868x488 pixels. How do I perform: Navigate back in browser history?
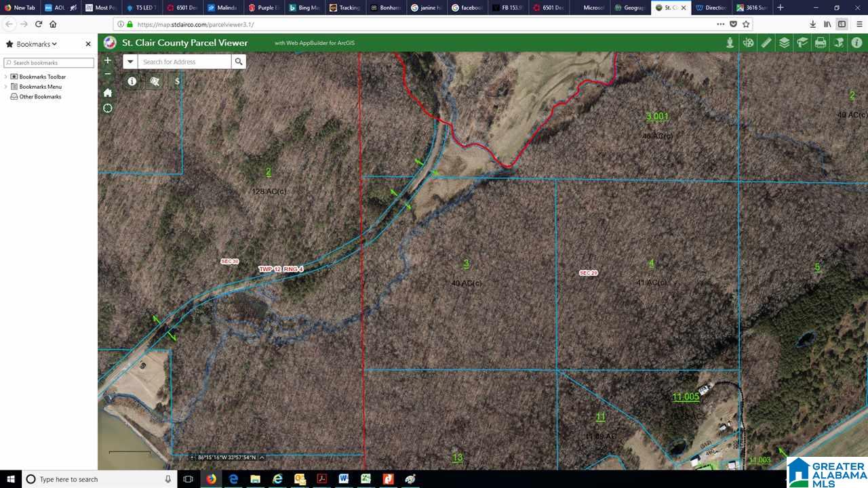tap(9, 24)
